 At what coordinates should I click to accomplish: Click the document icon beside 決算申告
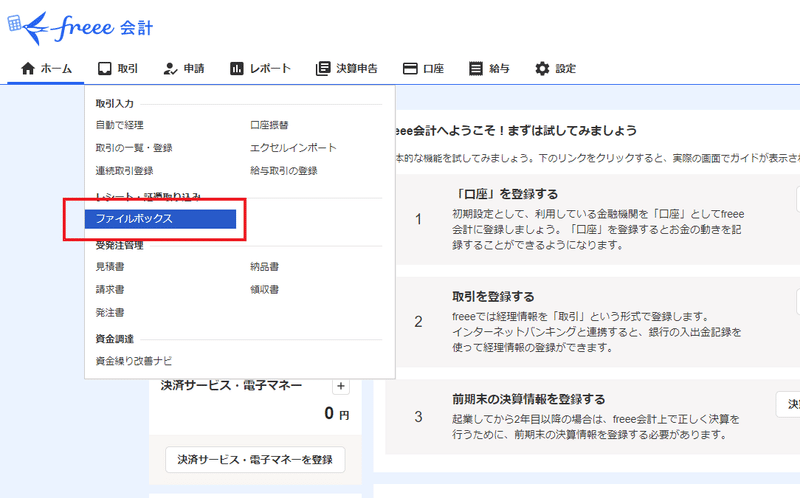(322, 68)
